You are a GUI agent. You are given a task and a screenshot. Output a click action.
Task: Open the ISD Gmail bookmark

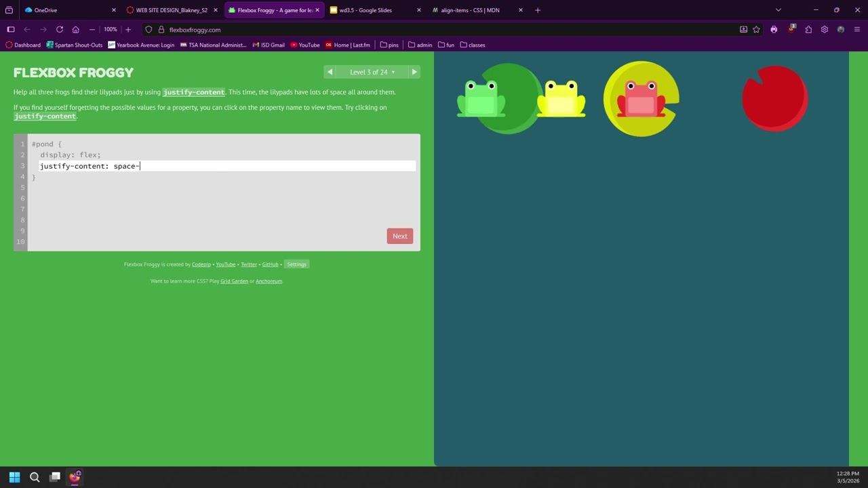(x=269, y=45)
